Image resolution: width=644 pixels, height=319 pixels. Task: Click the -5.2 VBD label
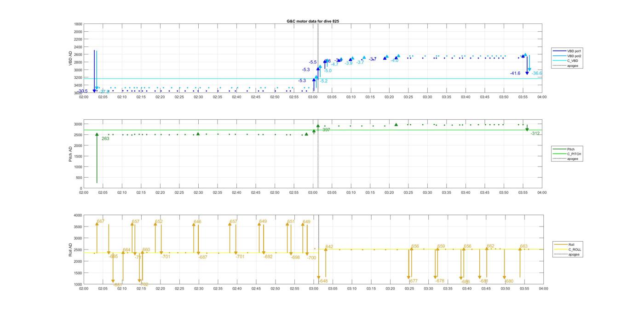[323, 81]
